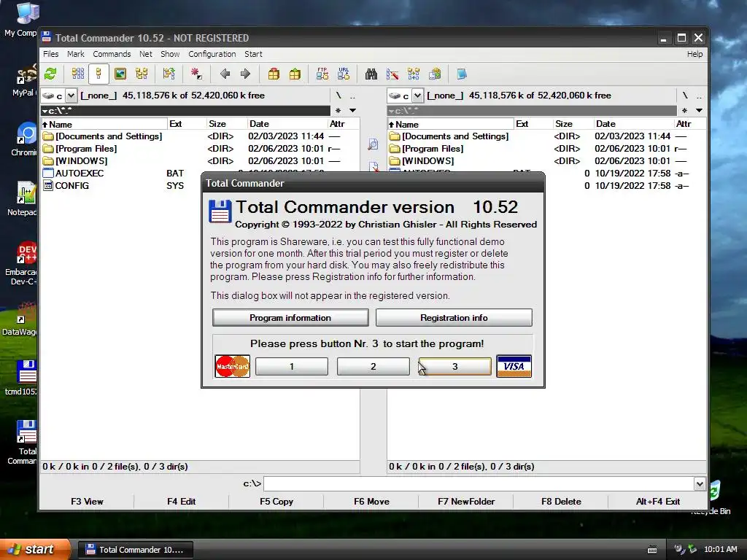
Task: Switch to brief file list view icon
Action: [x=77, y=74]
